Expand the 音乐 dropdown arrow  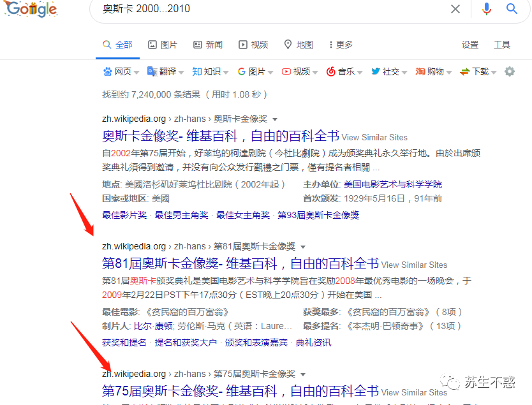[360, 72]
